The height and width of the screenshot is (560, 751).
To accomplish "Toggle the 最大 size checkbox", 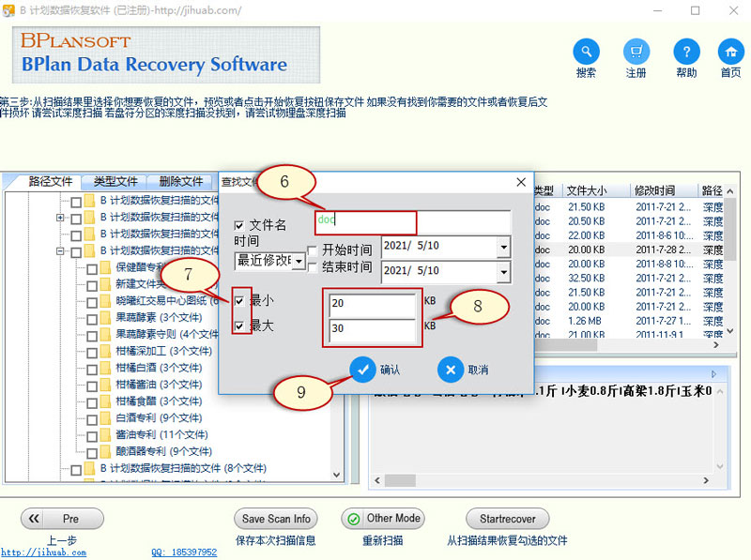I will (239, 326).
